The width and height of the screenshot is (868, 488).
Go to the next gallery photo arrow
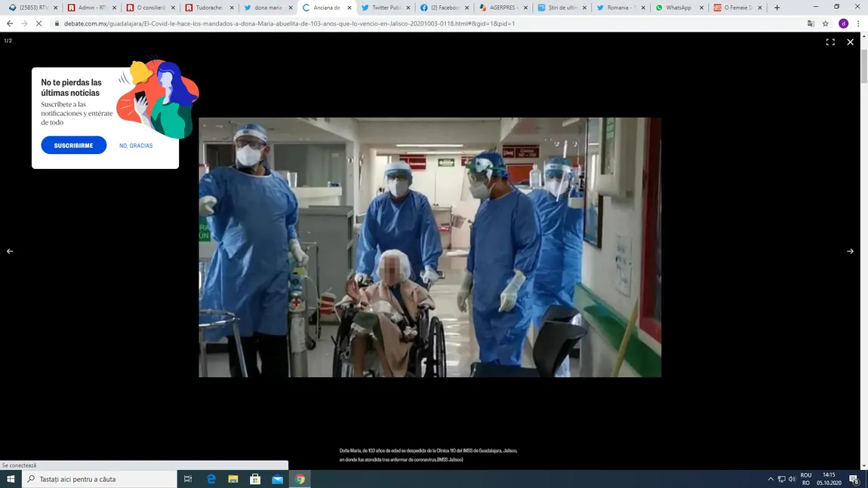point(851,251)
